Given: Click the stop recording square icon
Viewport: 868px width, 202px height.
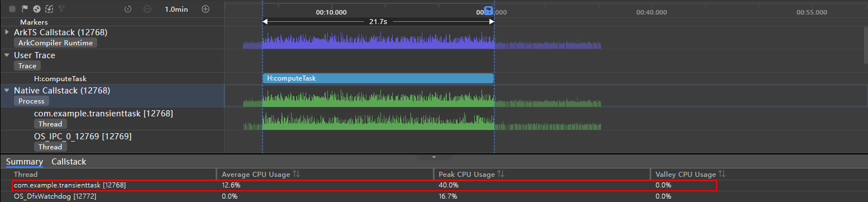Looking at the screenshot, I should [x=12, y=9].
